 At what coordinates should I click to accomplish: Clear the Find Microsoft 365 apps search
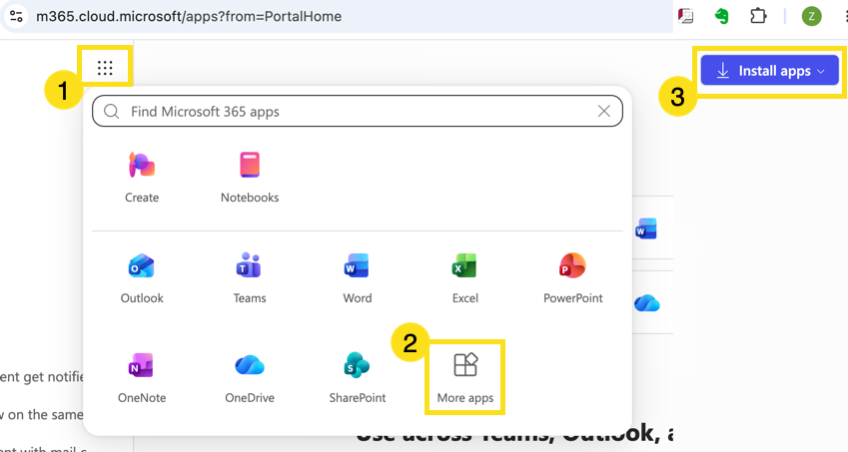click(x=604, y=111)
